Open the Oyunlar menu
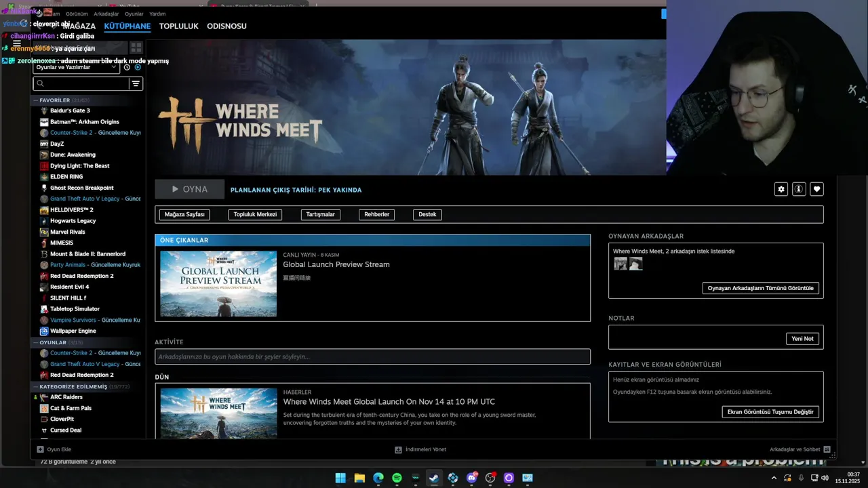Viewport: 868px width, 488px height. pos(134,14)
